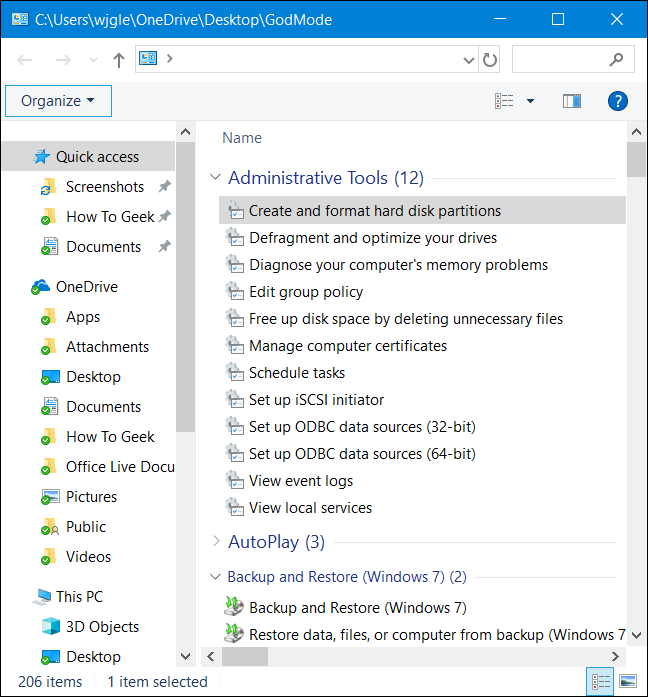Click the Quick access star icon
648x697 pixels.
tap(41, 157)
